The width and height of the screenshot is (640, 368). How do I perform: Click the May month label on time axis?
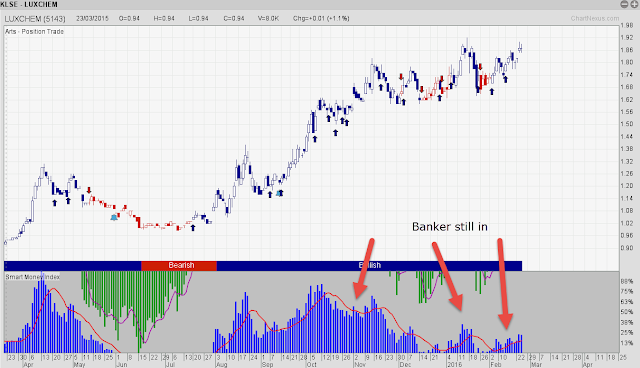(79, 364)
